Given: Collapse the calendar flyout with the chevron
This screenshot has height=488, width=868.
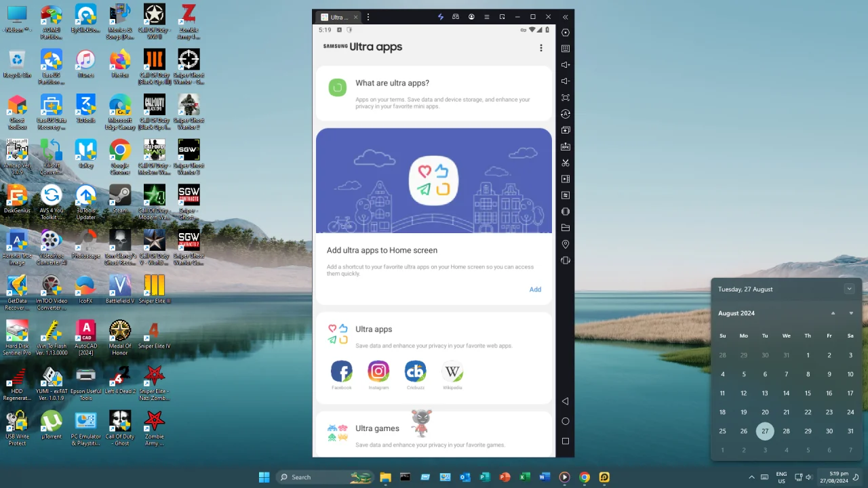Looking at the screenshot, I should tap(849, 289).
